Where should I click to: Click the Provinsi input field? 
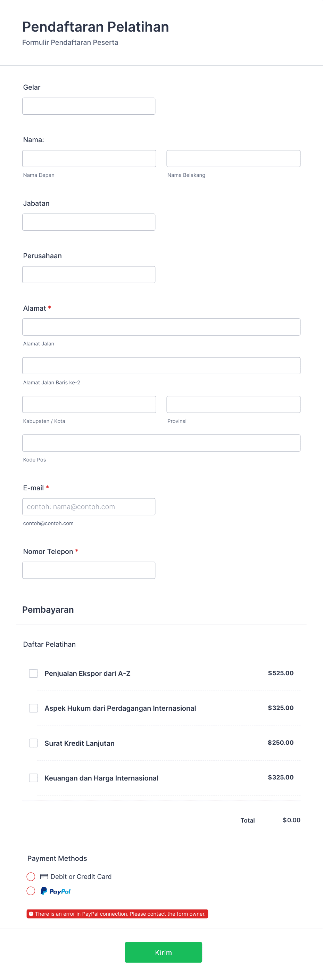coord(233,405)
